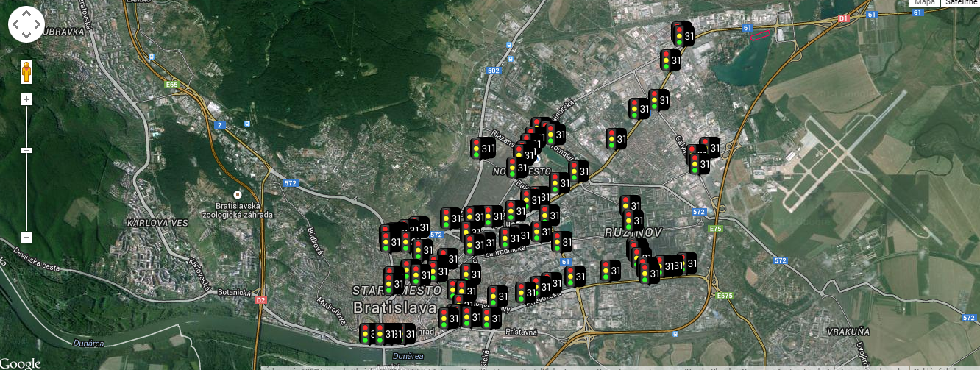Switch to the Mapa map view
Screen dimensions: 980x370
coord(925,3)
